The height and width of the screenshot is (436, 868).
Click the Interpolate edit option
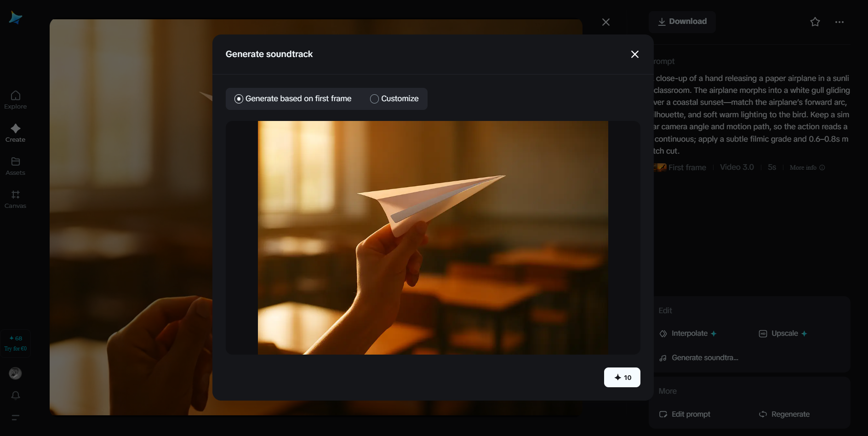[688, 333]
